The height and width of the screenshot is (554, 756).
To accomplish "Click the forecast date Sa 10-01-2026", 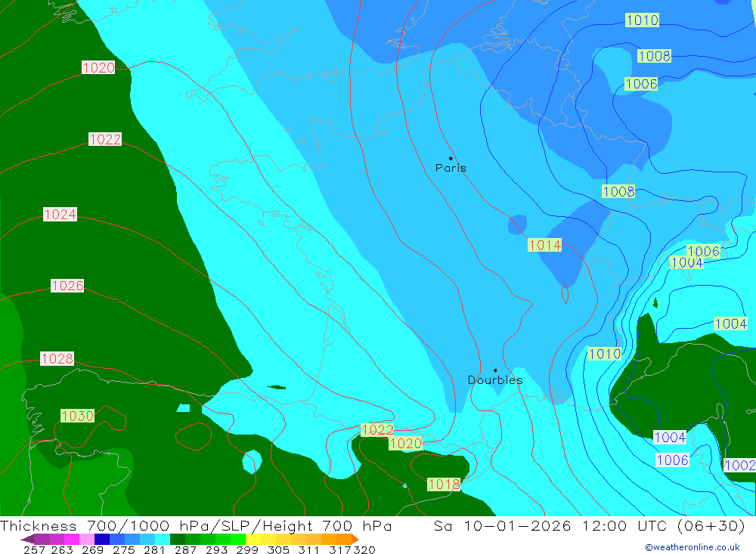I will pos(503,525).
